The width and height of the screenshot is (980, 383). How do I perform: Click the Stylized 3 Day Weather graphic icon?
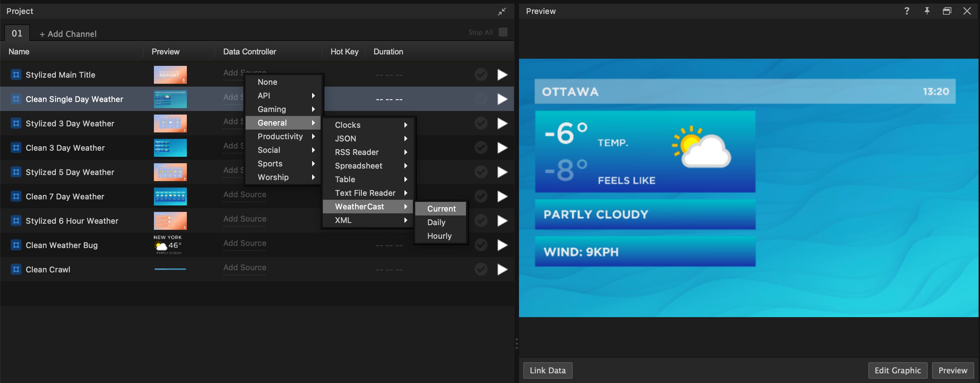tap(16, 123)
